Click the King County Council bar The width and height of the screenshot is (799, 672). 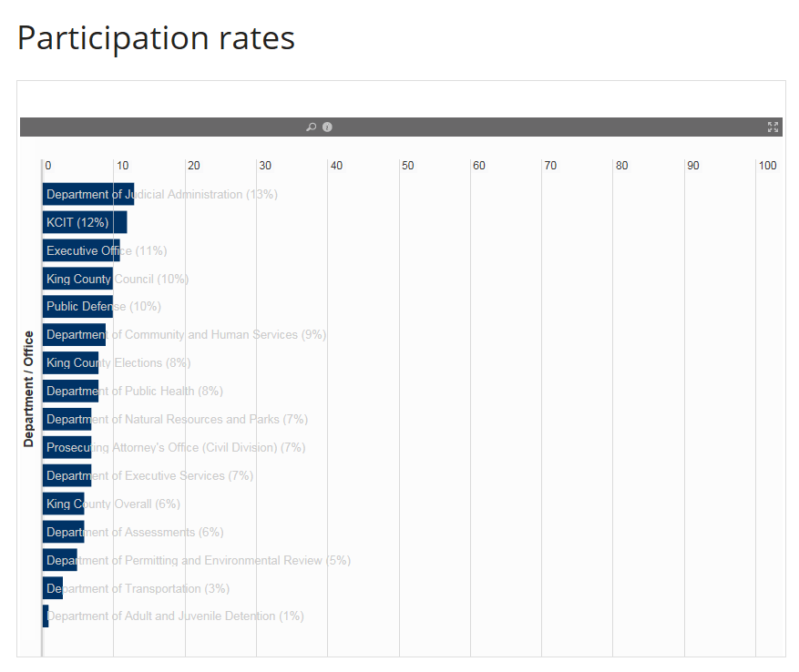[x=77, y=279]
